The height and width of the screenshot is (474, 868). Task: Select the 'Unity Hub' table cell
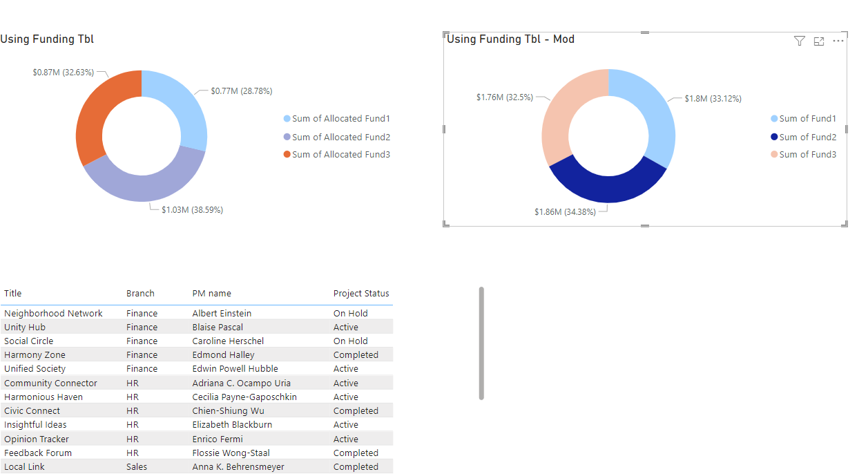coord(25,328)
